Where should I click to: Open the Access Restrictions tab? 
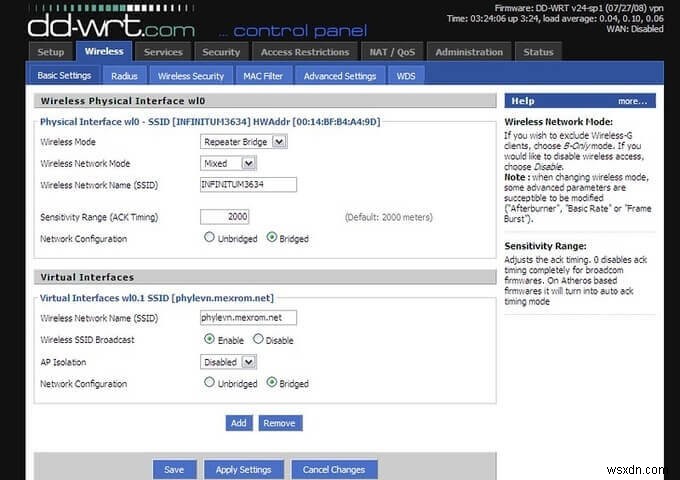coord(305,52)
